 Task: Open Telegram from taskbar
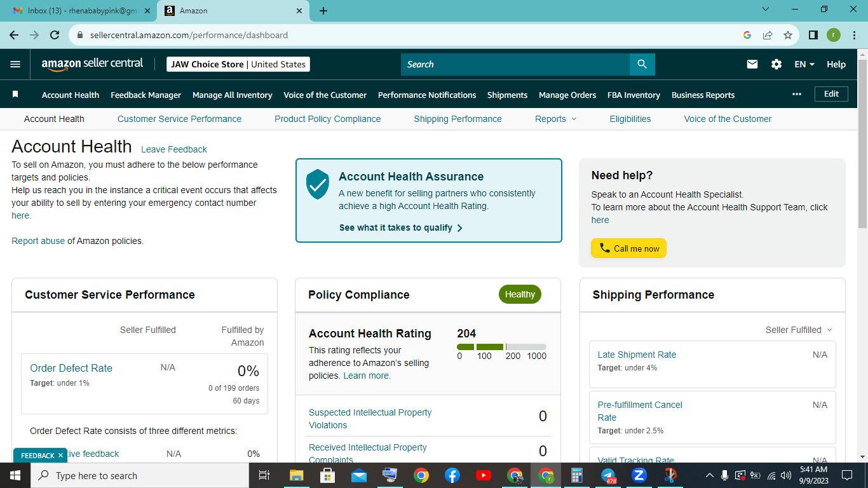[608, 475]
